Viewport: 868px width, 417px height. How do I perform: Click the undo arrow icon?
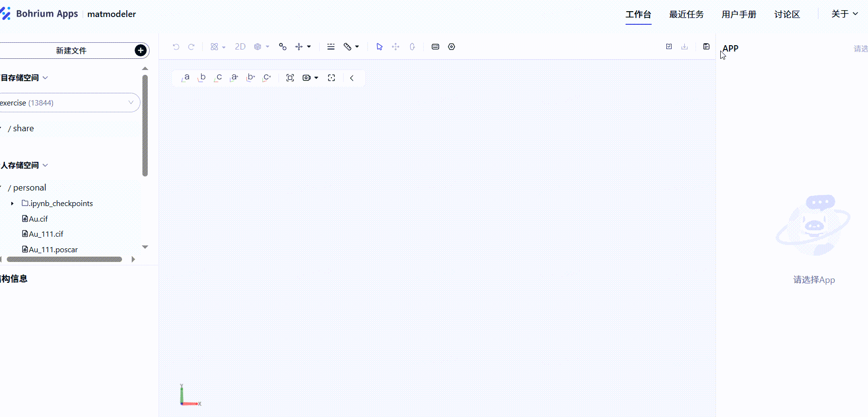point(176,47)
